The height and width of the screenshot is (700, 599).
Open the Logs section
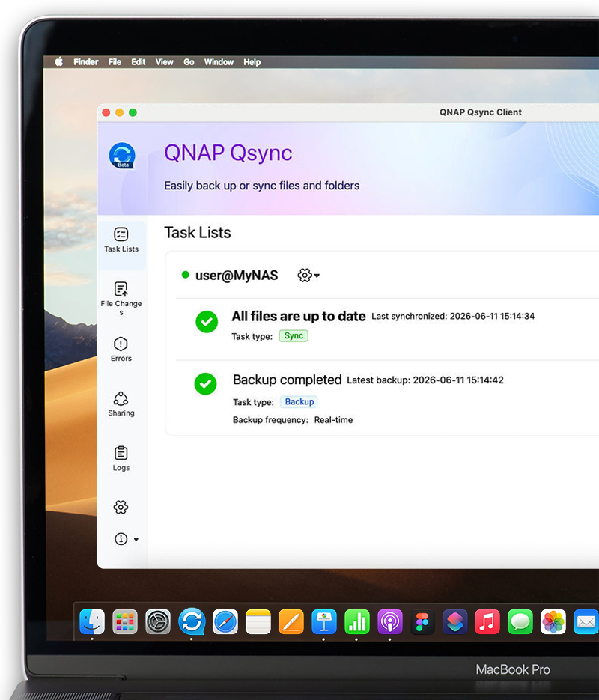point(121,459)
